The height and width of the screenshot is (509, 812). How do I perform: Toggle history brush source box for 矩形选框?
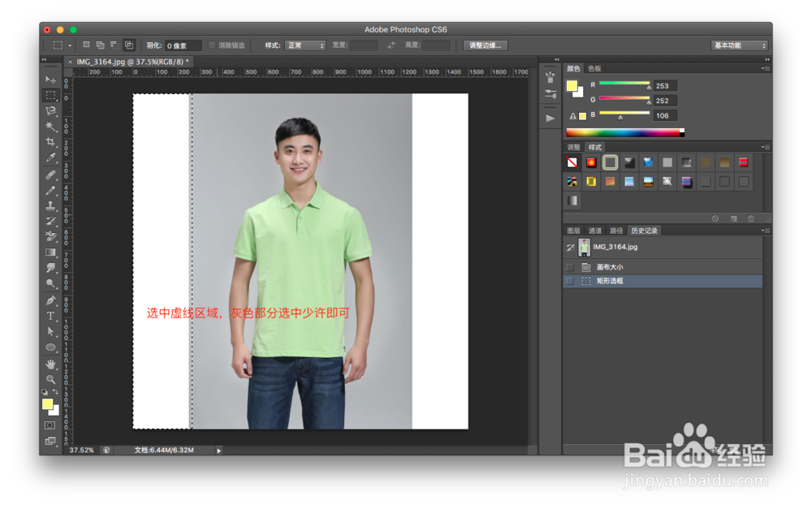570,281
